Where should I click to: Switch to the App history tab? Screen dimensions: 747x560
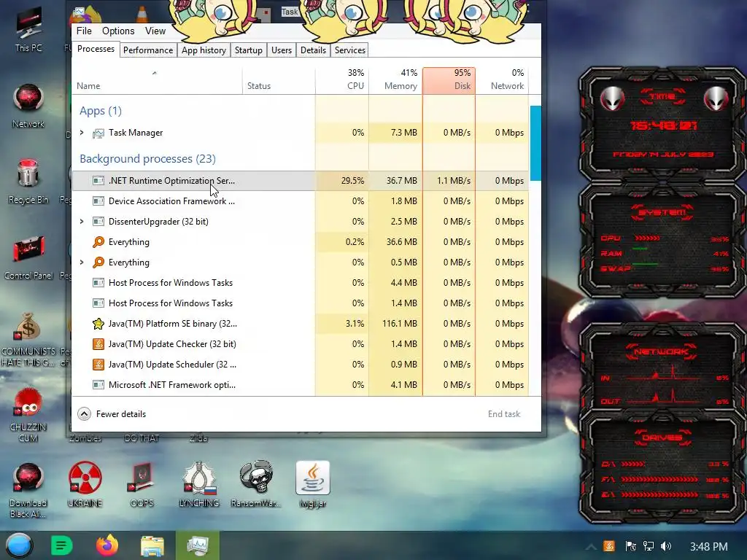pyautogui.click(x=204, y=50)
